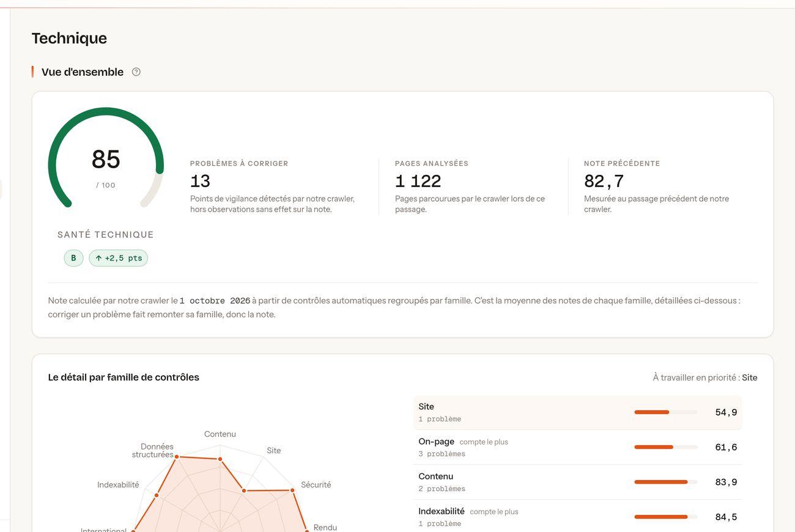Click the B grade badge
Screen dimensions: 795x532
click(73, 258)
